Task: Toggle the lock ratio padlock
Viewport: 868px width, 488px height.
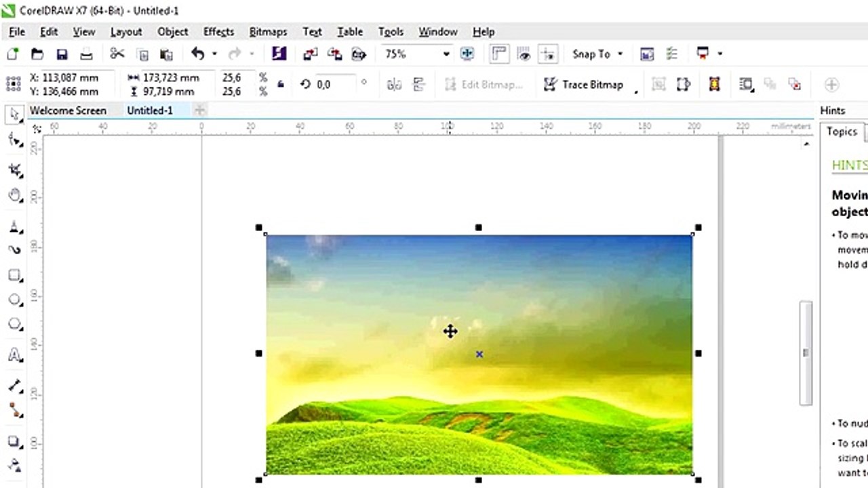Action: pos(281,84)
